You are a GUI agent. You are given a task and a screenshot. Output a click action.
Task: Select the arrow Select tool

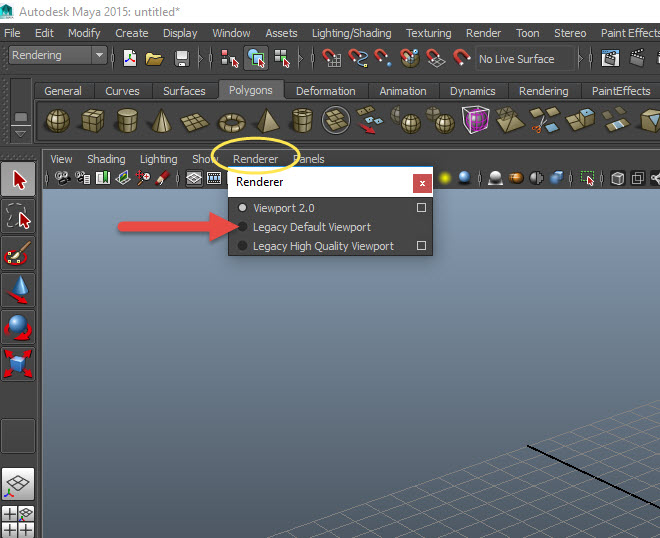click(18, 179)
